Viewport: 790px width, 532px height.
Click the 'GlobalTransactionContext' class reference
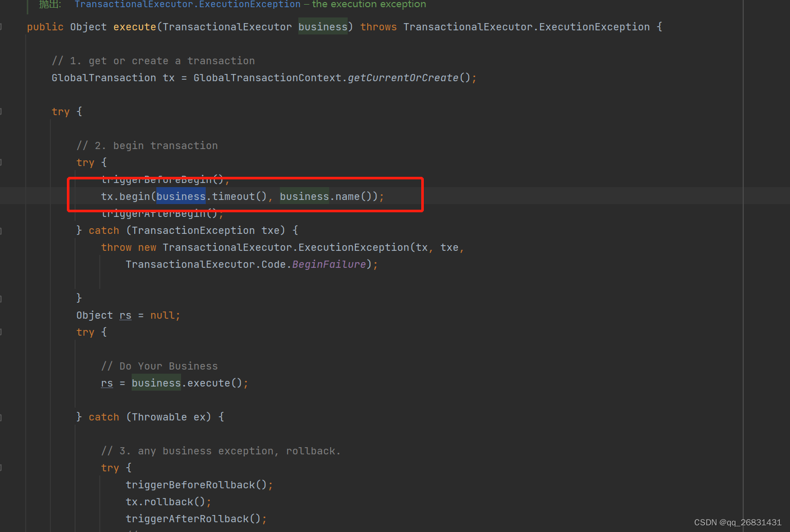267,78
